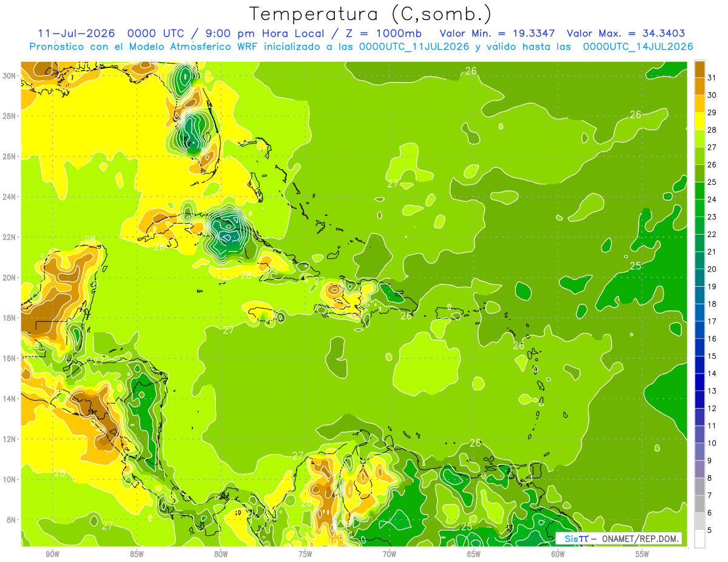Click the '55W' longitude axis label
The width and height of the screenshot is (728, 562).
point(642,554)
